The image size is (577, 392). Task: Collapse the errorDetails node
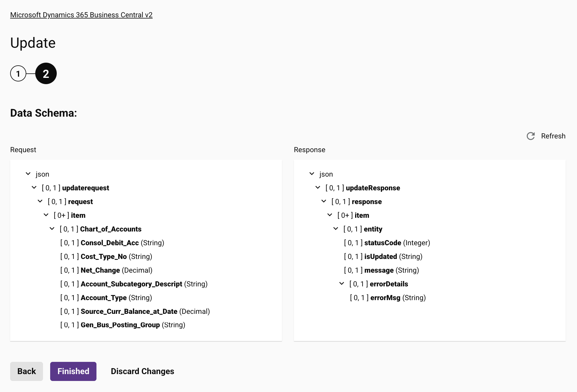pos(342,283)
